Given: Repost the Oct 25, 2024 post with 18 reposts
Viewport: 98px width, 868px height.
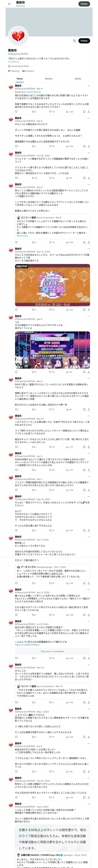Looking at the screenshot, I should (x=34, y=178).
